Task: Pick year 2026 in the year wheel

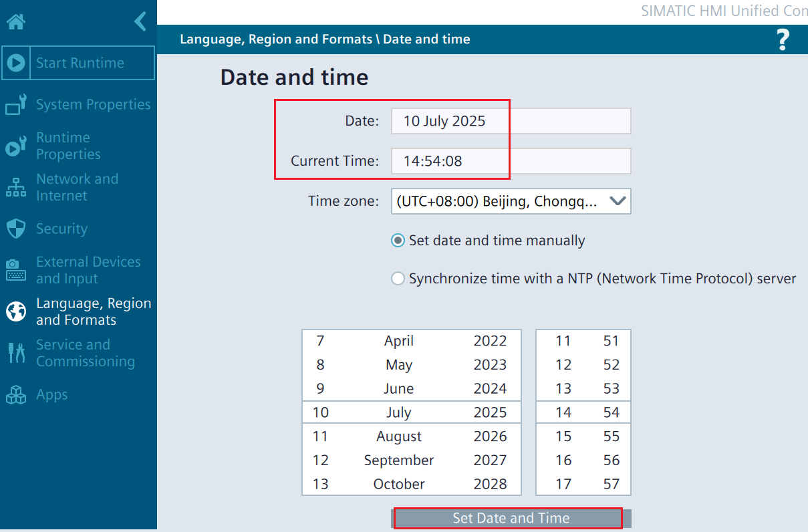Action: [x=490, y=436]
